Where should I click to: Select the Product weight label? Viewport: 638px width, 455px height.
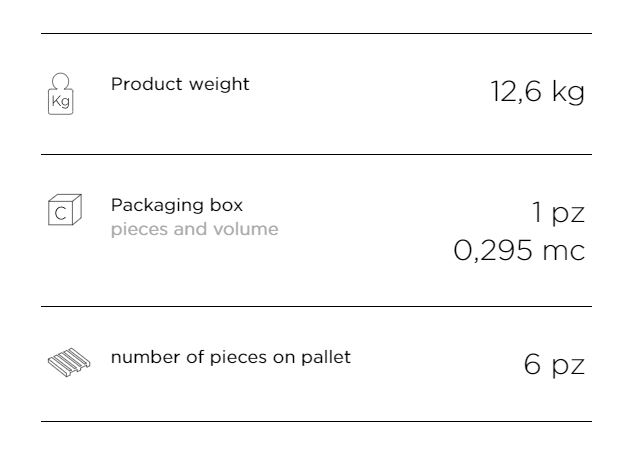click(180, 84)
